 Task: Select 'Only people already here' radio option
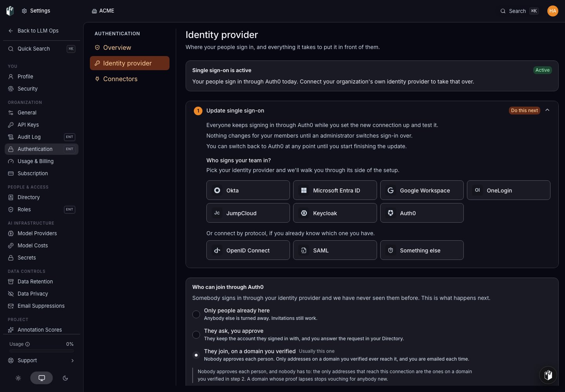tap(196, 314)
